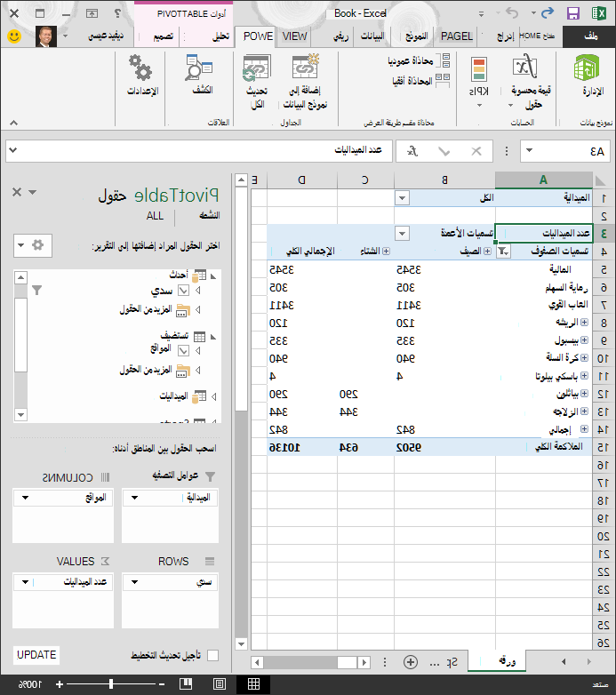Collapse the أحداث table in field list

(x=213, y=276)
